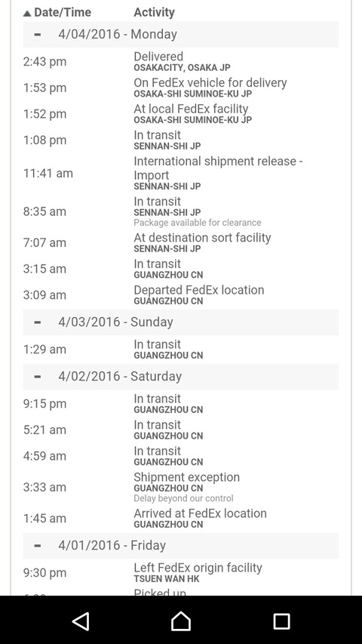Select the At destination sort facility entry

point(180,243)
